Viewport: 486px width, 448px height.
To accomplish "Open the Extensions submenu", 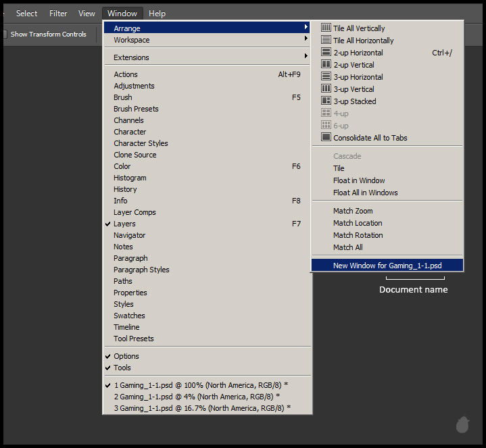I will 131,57.
